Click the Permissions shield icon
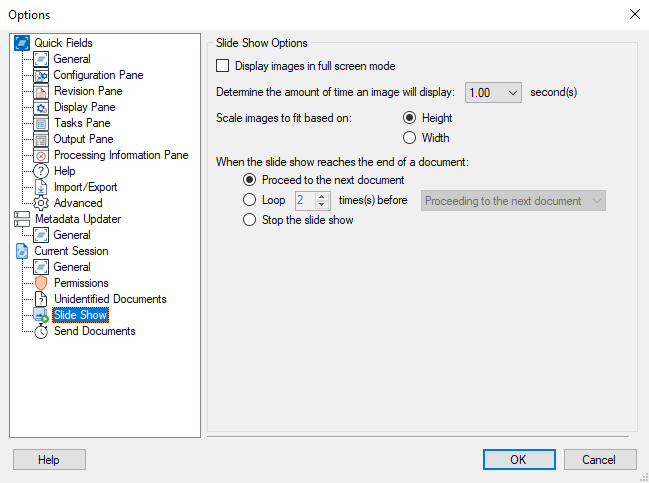This screenshot has height=483, width=649. click(41, 284)
